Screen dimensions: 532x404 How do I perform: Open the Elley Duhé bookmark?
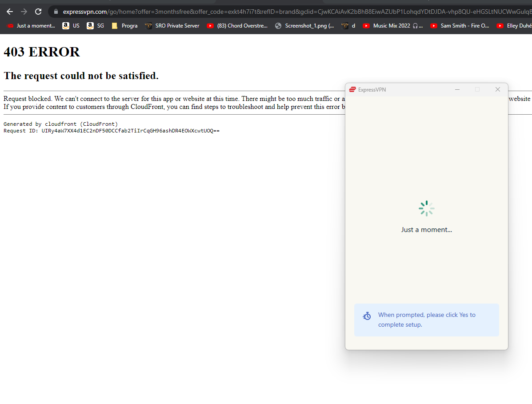(x=514, y=26)
